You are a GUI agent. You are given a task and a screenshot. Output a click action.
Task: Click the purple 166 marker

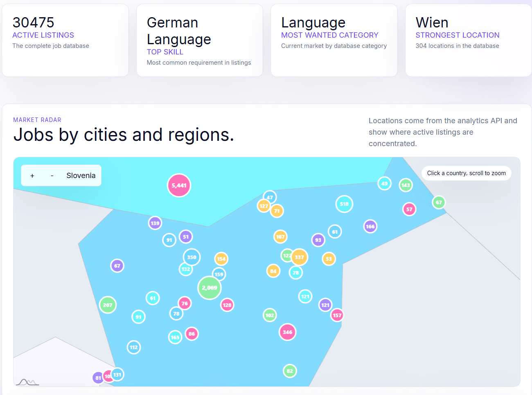(370, 226)
